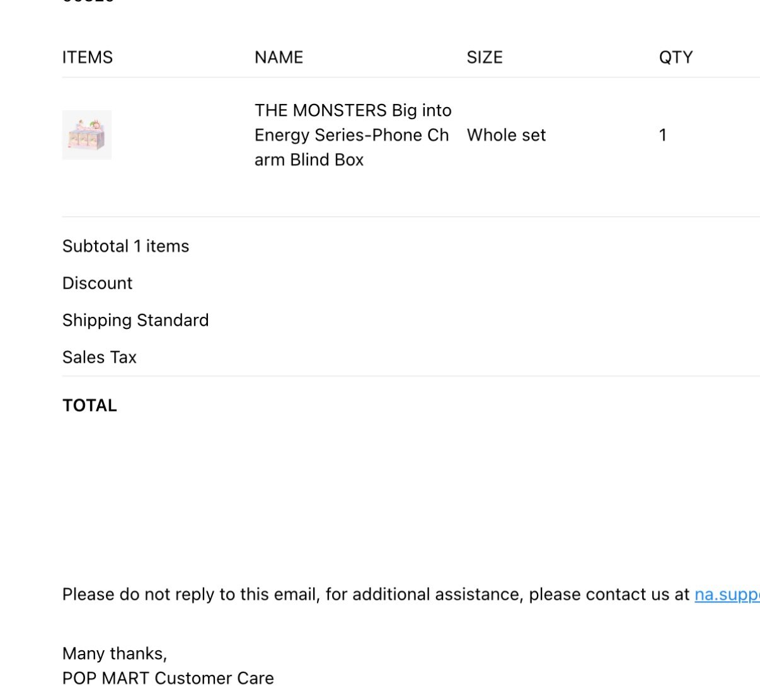Open the na.support email link

tap(727, 594)
